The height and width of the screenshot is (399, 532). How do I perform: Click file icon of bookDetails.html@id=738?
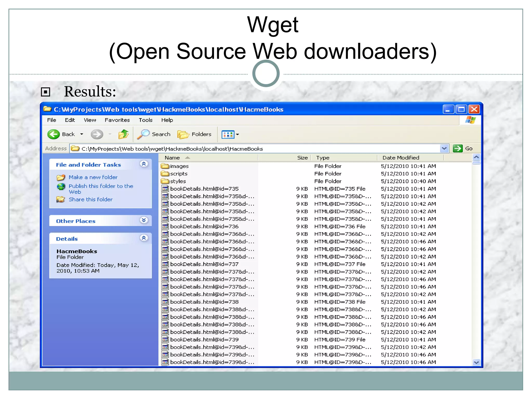(x=165, y=302)
